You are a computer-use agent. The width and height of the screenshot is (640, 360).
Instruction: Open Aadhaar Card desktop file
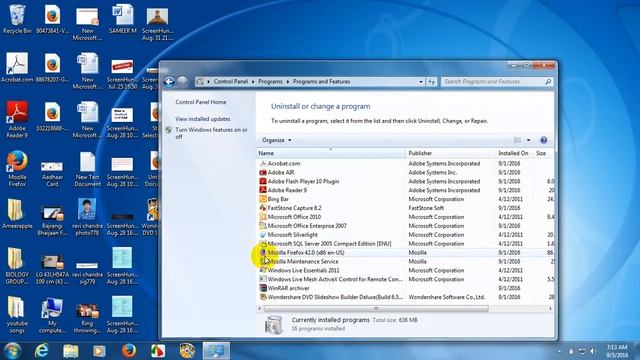coord(52,173)
